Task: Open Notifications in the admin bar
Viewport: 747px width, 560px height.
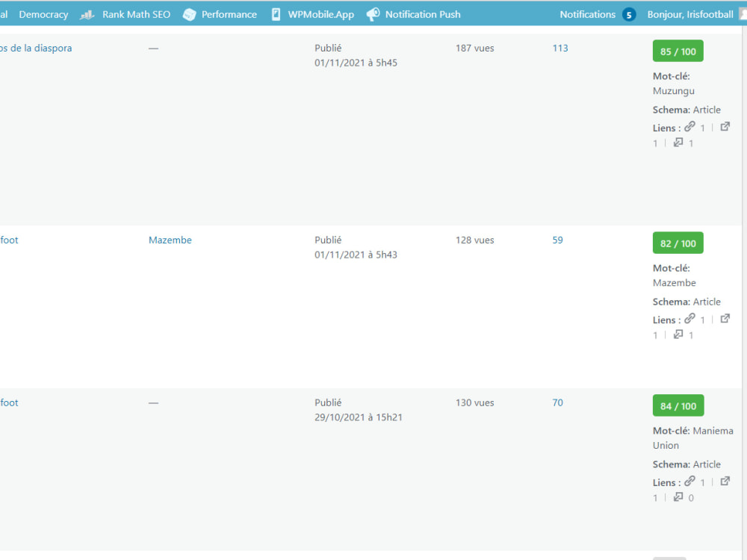Action: pyautogui.click(x=587, y=14)
